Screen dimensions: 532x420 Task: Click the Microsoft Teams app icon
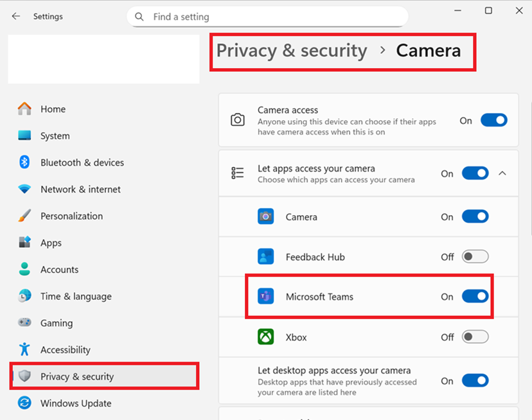265,297
